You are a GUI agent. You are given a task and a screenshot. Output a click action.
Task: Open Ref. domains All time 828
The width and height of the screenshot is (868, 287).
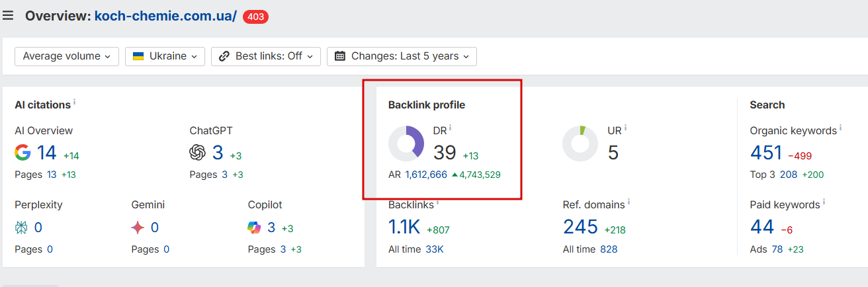click(609, 249)
